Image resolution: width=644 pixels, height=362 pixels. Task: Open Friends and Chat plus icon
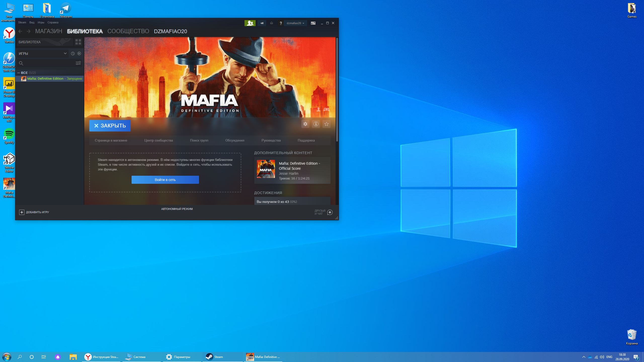click(330, 212)
